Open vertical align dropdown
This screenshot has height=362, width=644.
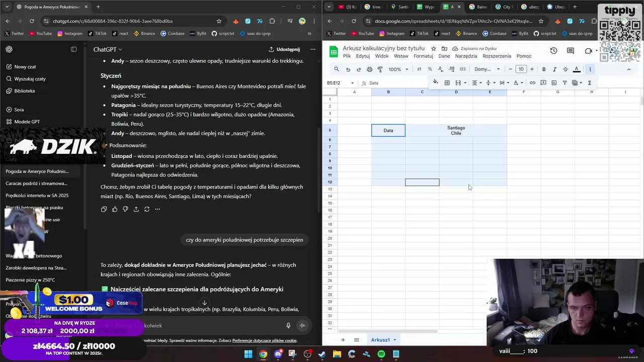490,83
